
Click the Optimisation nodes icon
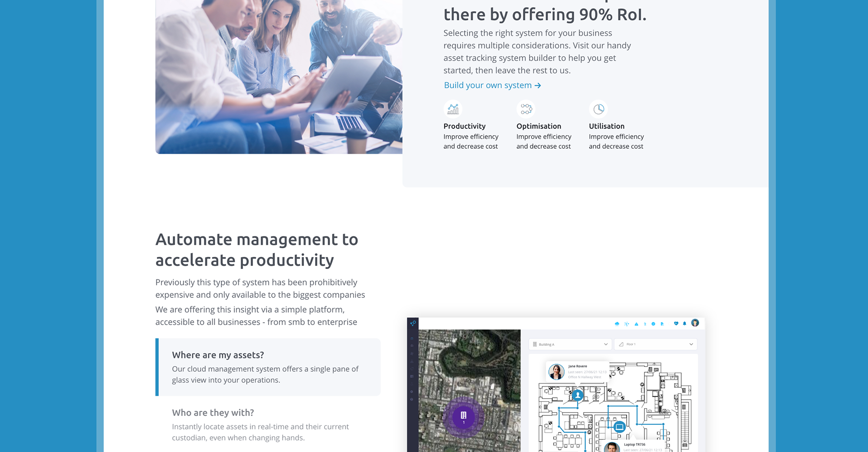pyautogui.click(x=526, y=109)
